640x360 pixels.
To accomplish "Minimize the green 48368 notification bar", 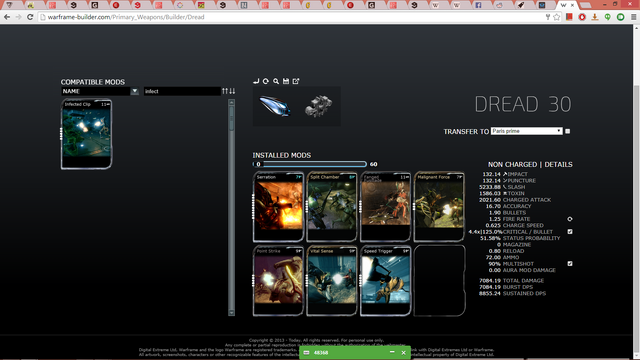I will (x=392, y=352).
